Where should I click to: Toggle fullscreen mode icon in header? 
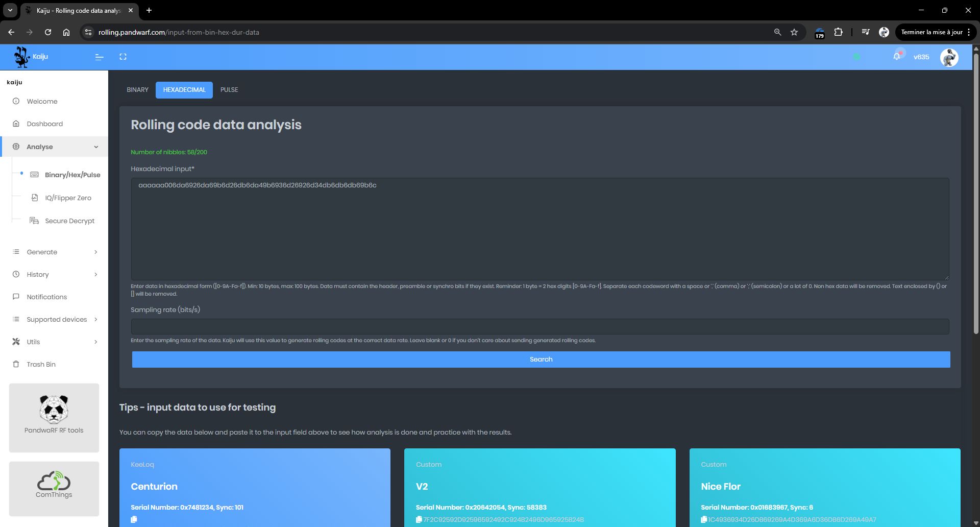[123, 57]
